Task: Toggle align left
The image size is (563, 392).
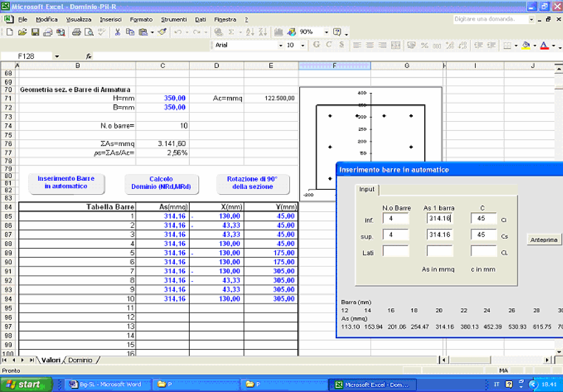Action: point(357,45)
